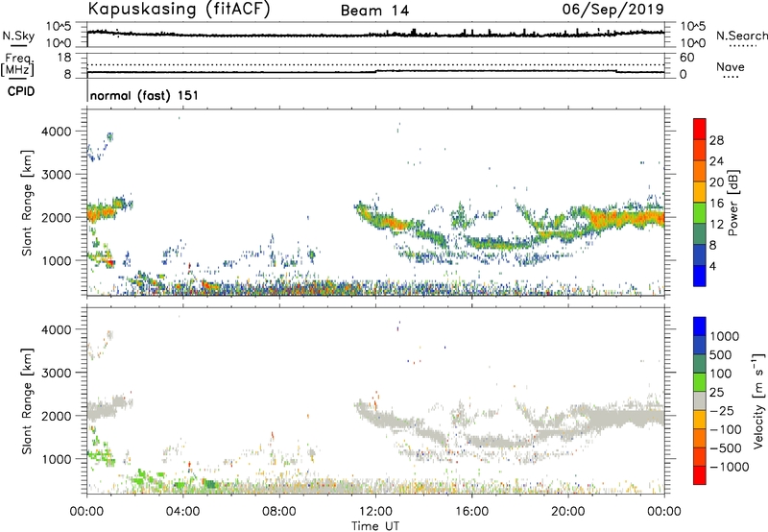Click the 06/Sep/2019 date label
The width and height of the screenshot is (768, 532).
(x=613, y=9)
